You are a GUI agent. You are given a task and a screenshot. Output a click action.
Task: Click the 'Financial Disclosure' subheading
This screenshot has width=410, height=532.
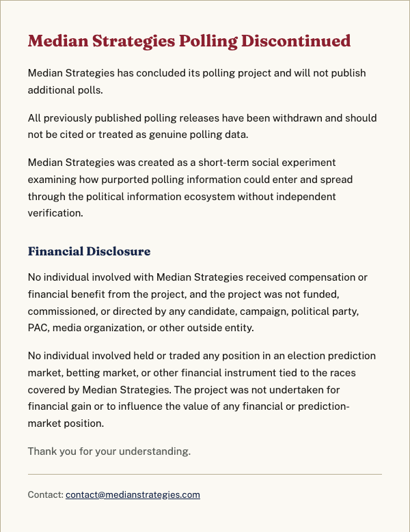tap(89, 251)
